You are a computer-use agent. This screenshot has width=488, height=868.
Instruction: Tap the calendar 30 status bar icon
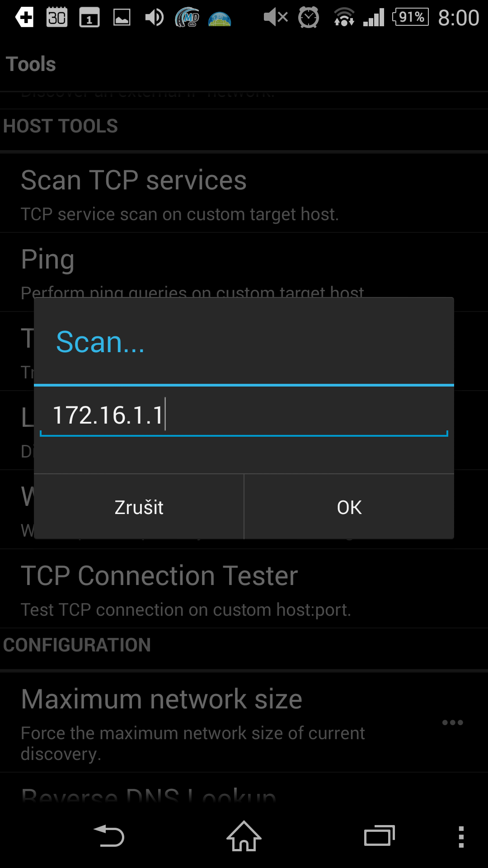point(57,18)
